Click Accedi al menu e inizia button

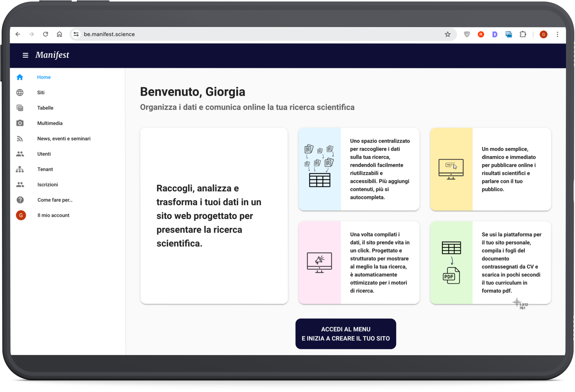coord(346,334)
